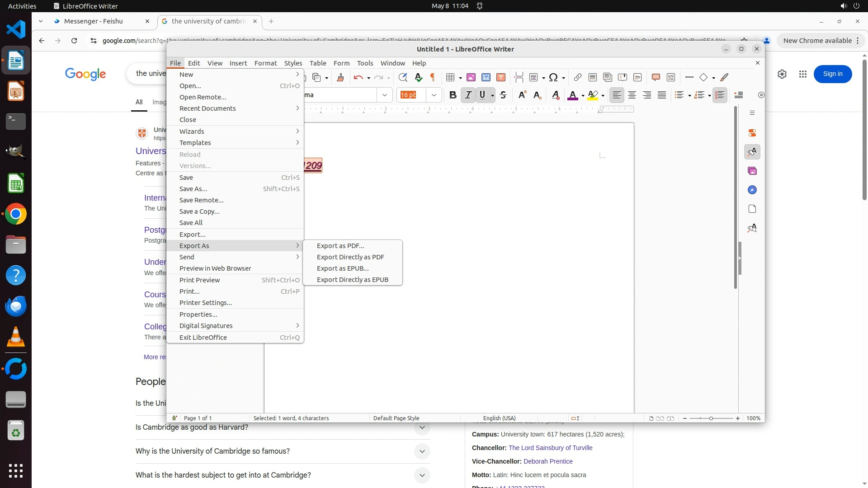Open the font size dropdown
The height and width of the screenshot is (488, 868).
coord(434,95)
